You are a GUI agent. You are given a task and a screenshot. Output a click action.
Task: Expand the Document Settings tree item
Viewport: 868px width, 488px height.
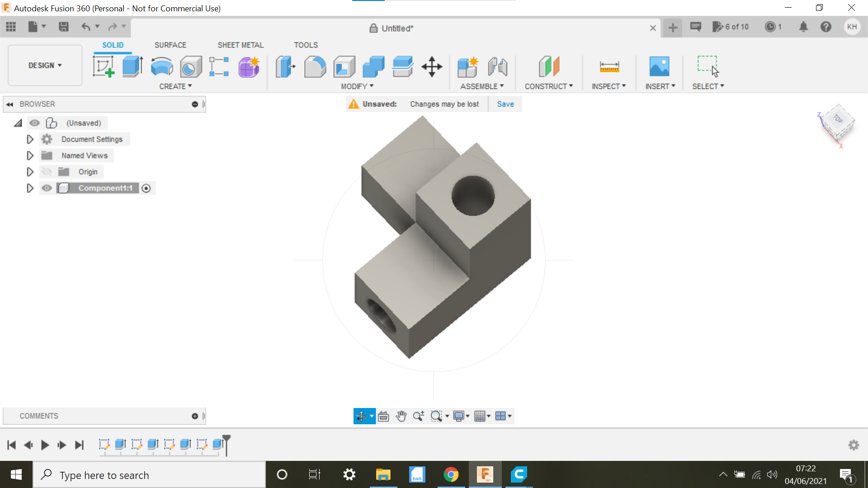30,139
